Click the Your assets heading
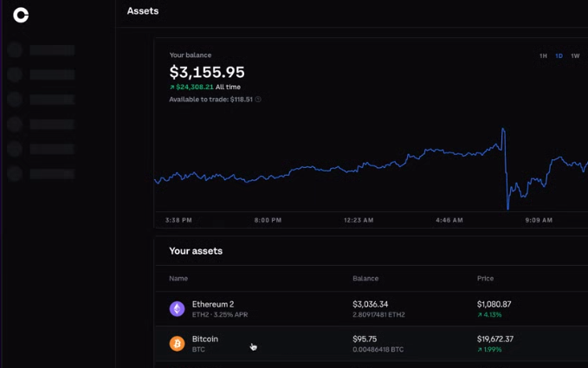The image size is (588, 368). point(196,251)
